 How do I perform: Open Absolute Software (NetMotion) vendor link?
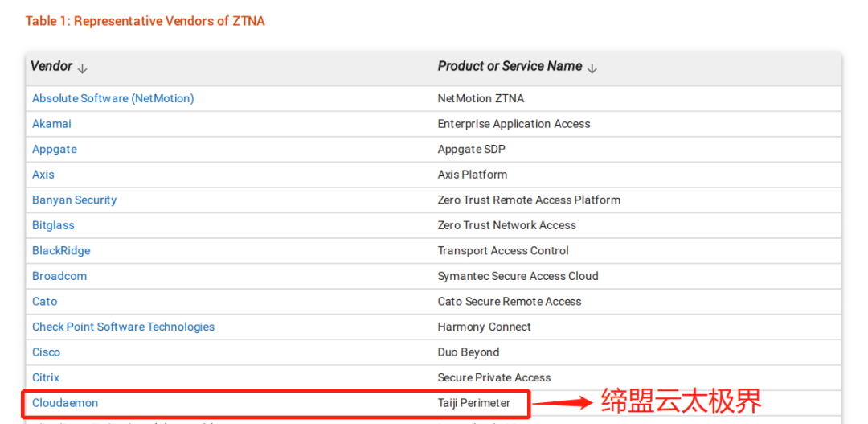[x=113, y=99]
